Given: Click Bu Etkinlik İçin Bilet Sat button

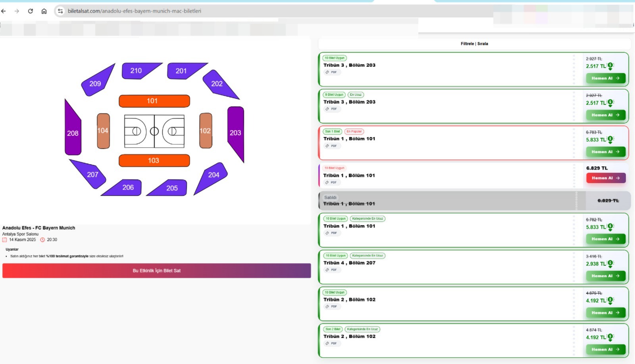Looking at the screenshot, I should pyautogui.click(x=157, y=271).
